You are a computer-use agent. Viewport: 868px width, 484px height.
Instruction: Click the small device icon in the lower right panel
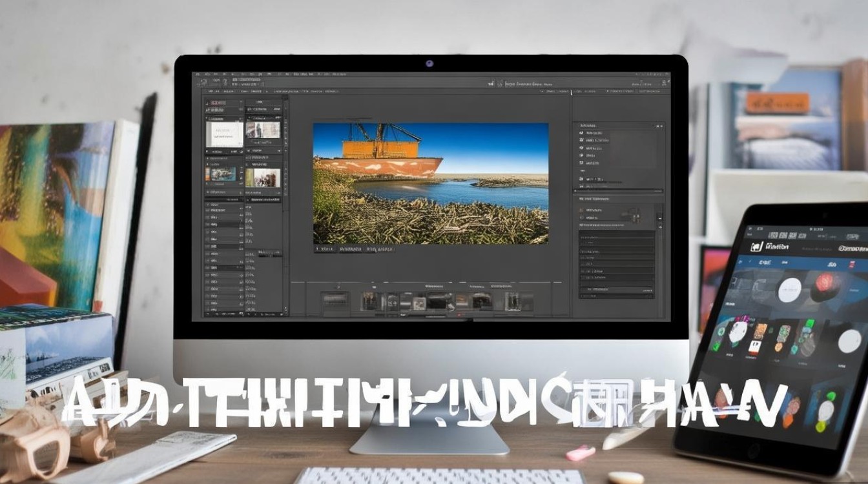(634, 216)
